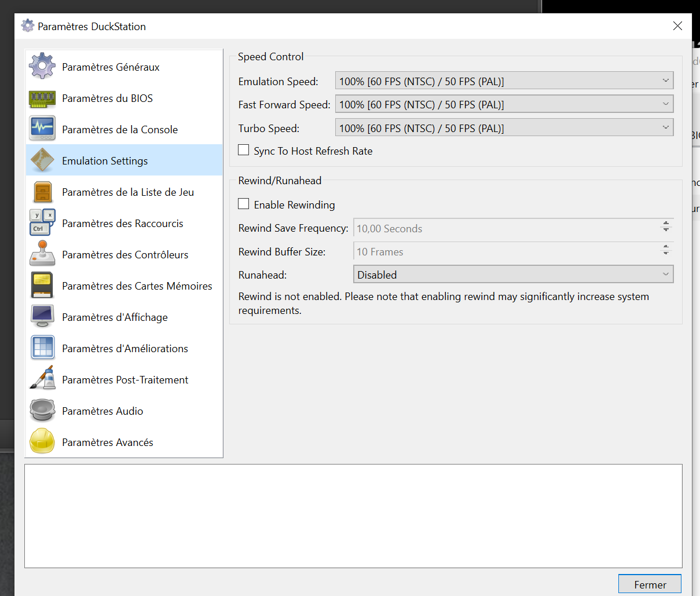Click the Fermer button
This screenshot has height=596, width=700.
coord(650,584)
